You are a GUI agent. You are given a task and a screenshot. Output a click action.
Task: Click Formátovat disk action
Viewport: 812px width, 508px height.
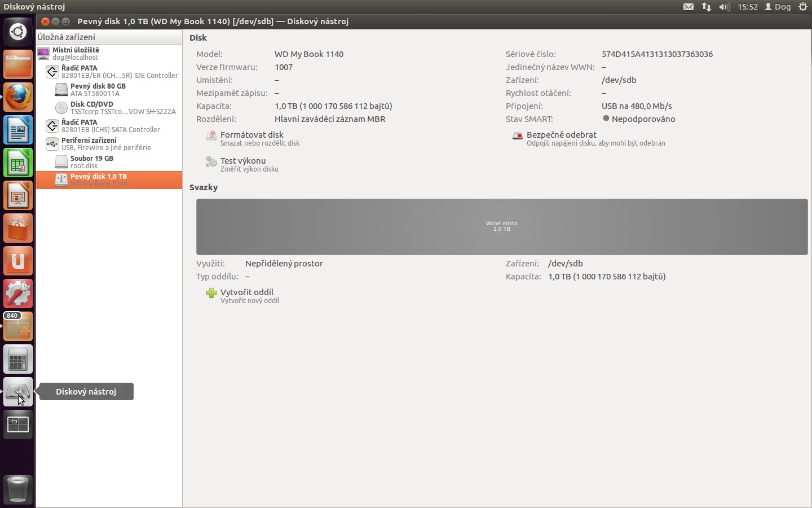pos(252,138)
